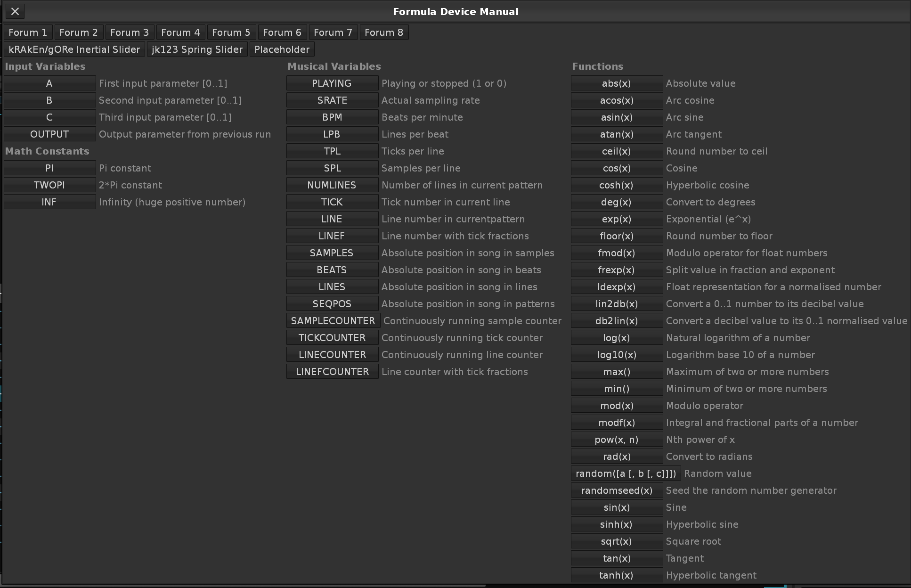Screen dimensions: 911x588
Task: Insert the NUMLINES variable
Action: click(x=332, y=185)
